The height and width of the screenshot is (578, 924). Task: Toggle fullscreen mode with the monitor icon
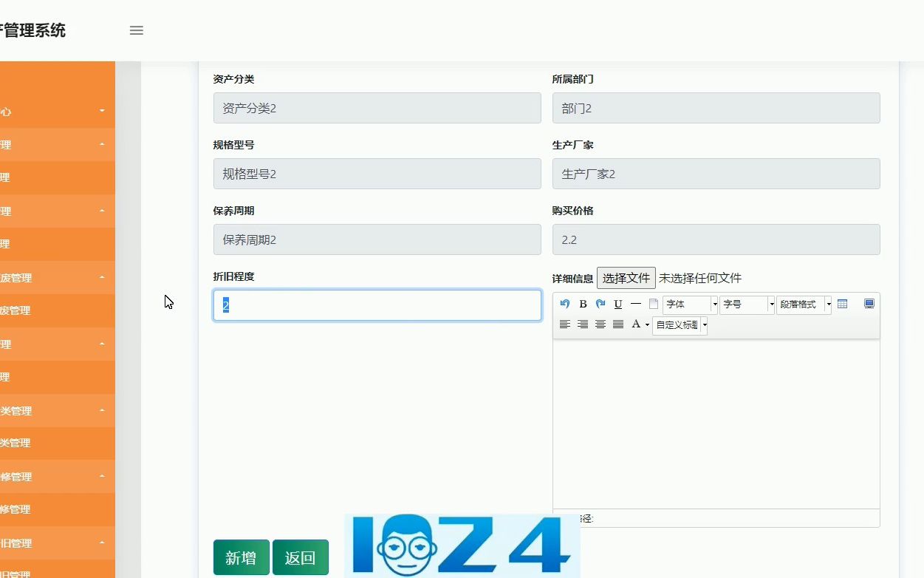pos(869,303)
